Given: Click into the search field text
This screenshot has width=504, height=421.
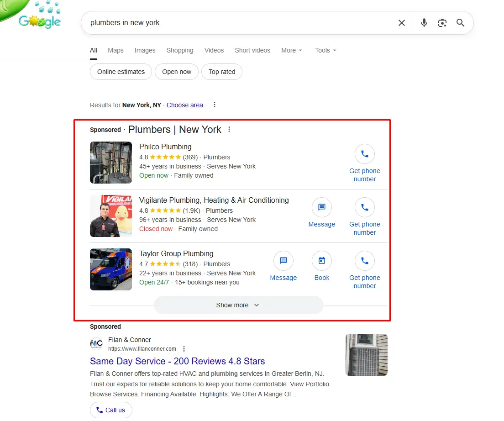Looking at the screenshot, I should coord(125,23).
